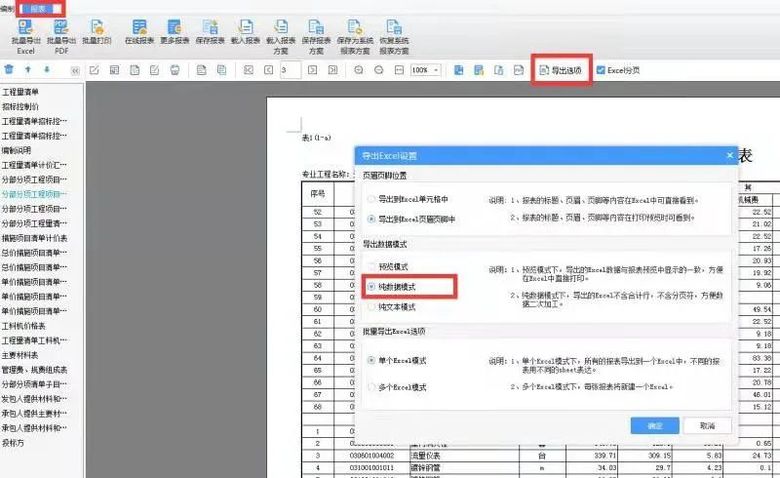
Task: Click the 批量导出 PDF icon
Action: click(x=59, y=32)
